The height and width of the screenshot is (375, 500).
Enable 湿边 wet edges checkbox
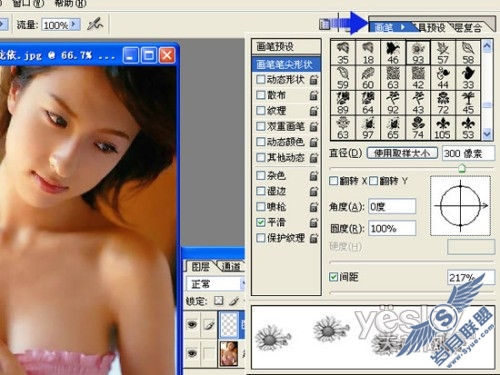[261, 191]
